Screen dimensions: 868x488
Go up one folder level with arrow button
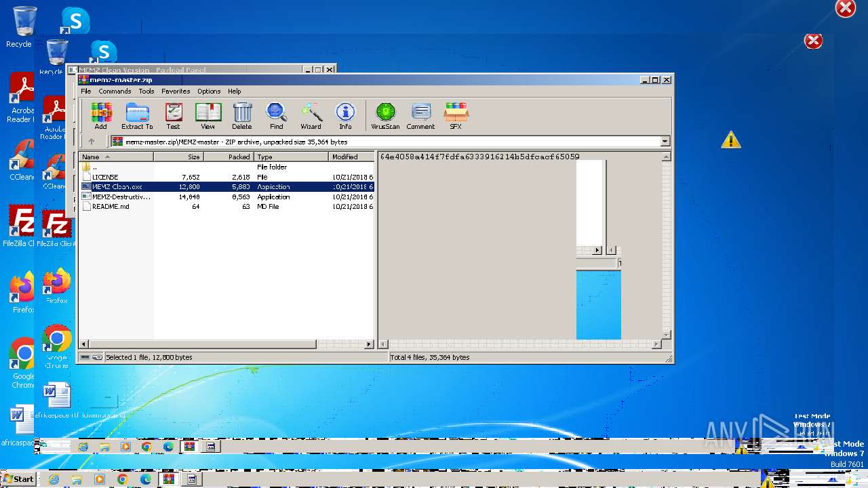click(92, 142)
